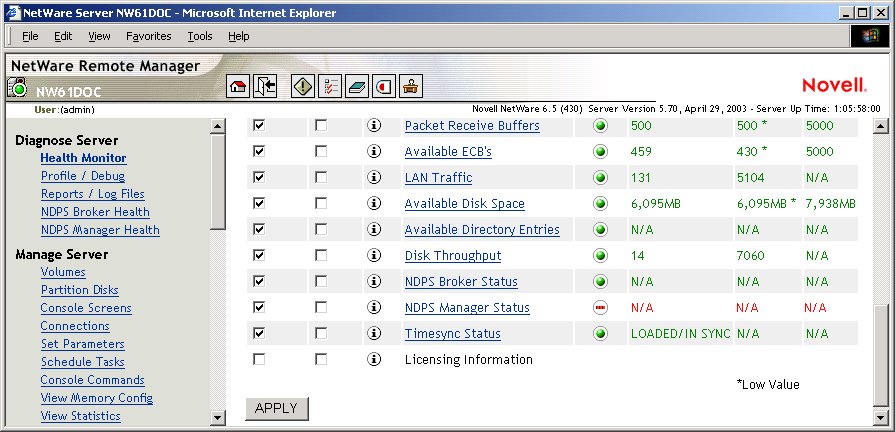The width and height of the screenshot is (895, 432).
Task: Open Reports / Log Files sidebar link
Action: pyautogui.click(x=92, y=194)
